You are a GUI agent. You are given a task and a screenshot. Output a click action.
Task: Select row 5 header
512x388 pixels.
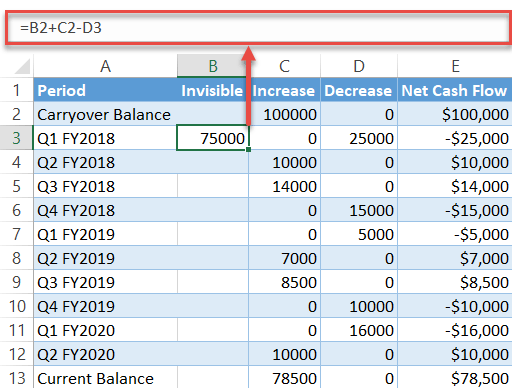[x=17, y=186]
